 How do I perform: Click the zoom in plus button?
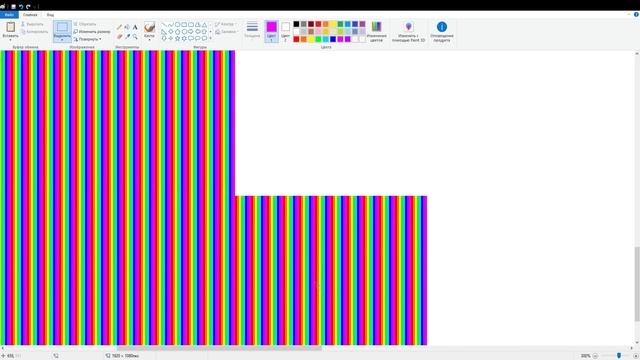[636, 356]
